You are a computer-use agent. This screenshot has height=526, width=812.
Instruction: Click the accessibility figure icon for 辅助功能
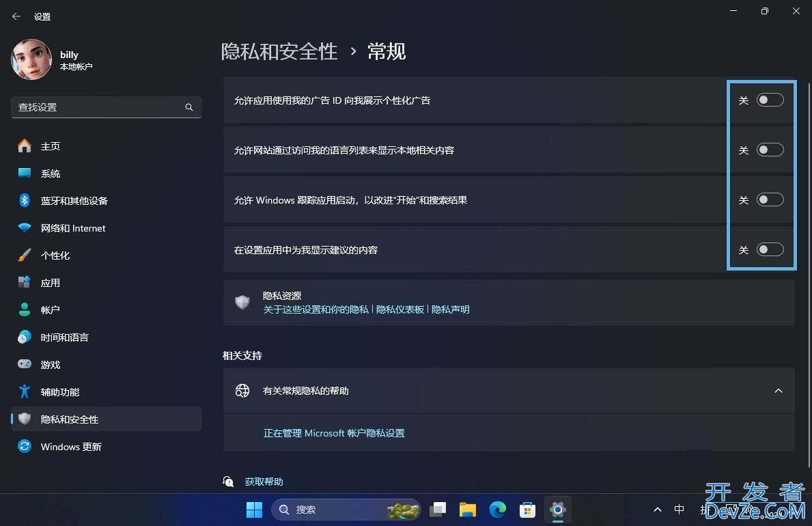point(25,392)
